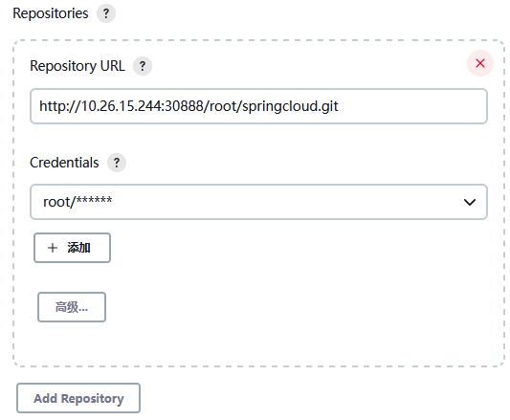Select the Repositories section heading
This screenshot has height=420, width=510.
(x=51, y=13)
